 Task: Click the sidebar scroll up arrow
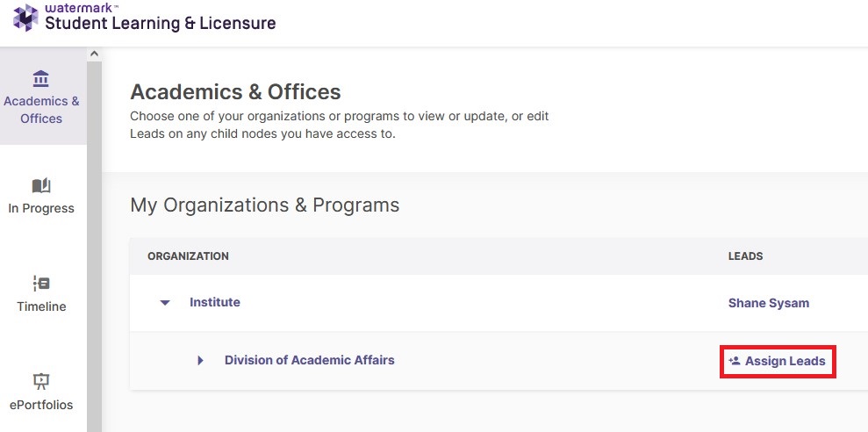(x=94, y=54)
